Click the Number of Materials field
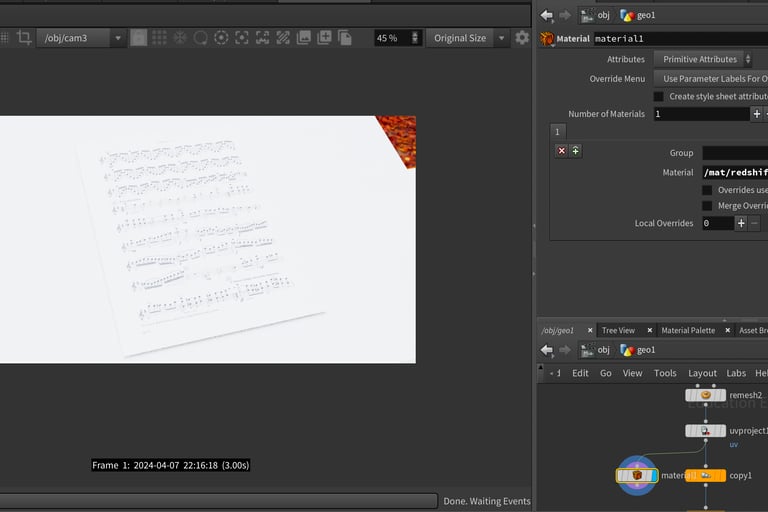 click(x=701, y=114)
